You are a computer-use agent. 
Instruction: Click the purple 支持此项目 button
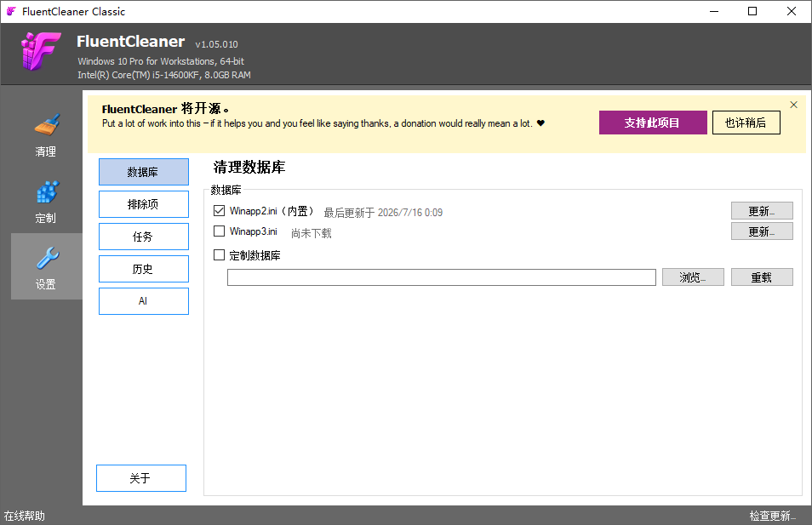click(653, 123)
